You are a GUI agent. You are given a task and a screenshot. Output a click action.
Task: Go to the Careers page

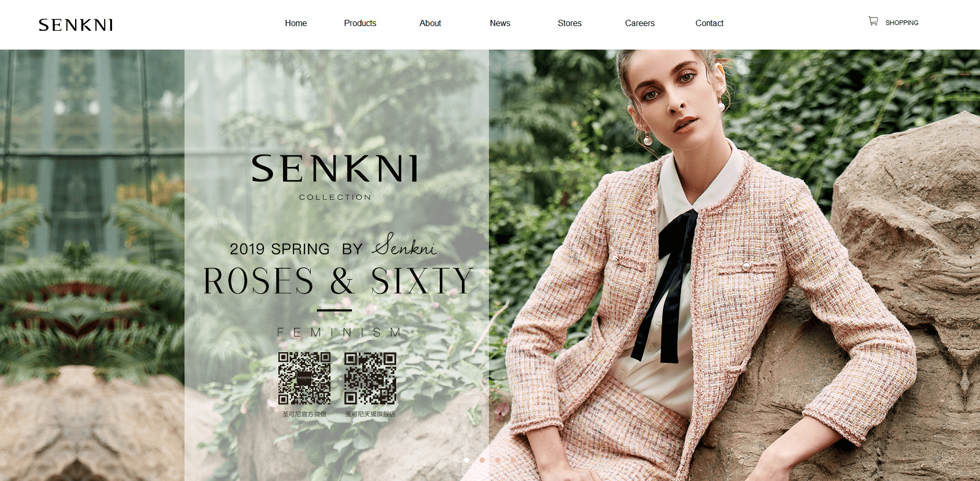pos(640,23)
